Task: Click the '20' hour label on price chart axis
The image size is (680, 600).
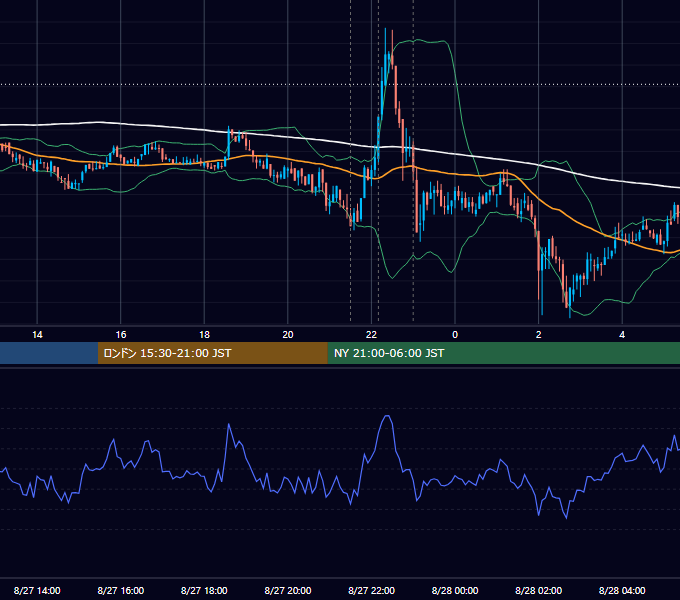Action: (x=288, y=335)
